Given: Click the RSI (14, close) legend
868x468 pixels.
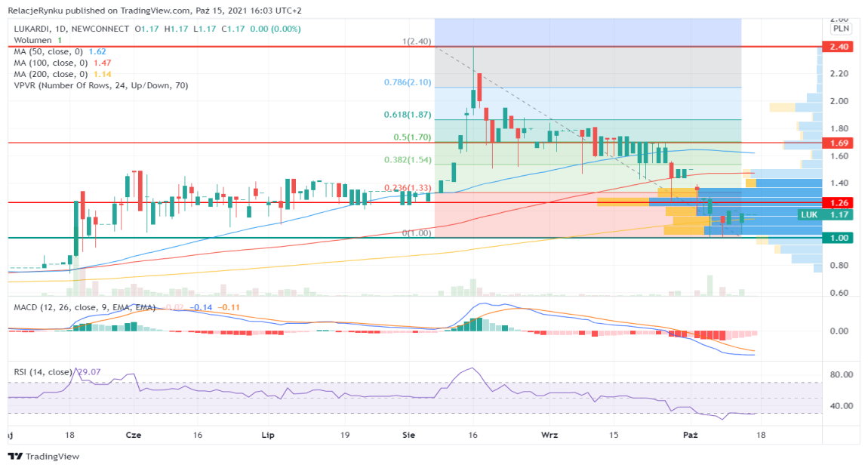Looking at the screenshot, I should pyautogui.click(x=44, y=372).
